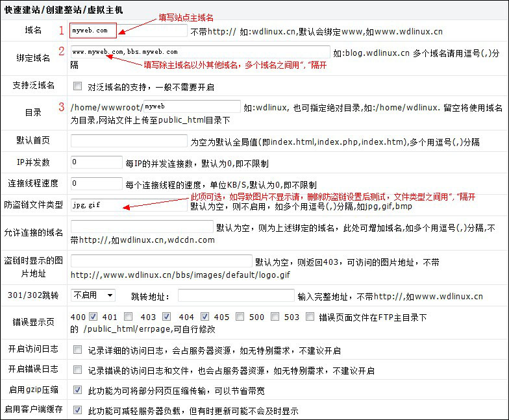
Task: Focus the 盗链时显示的图片地址 image URL field
Action: tap(161, 261)
